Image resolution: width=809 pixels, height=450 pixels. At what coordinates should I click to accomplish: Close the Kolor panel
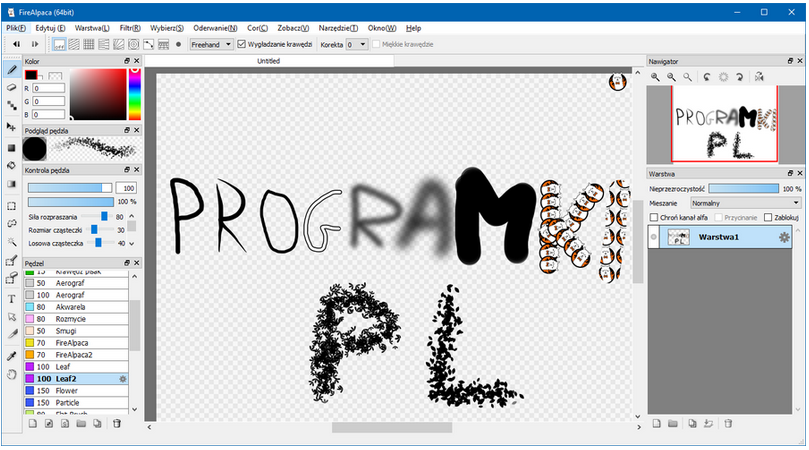point(136,61)
